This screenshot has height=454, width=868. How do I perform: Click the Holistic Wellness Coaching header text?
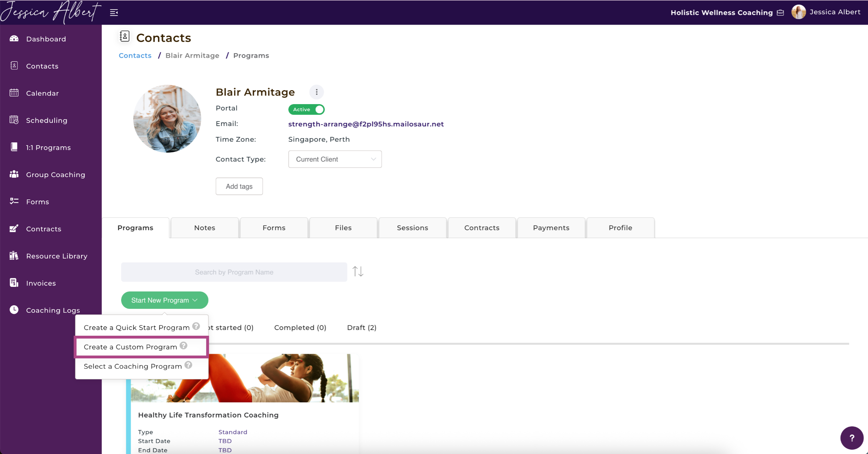click(x=722, y=13)
